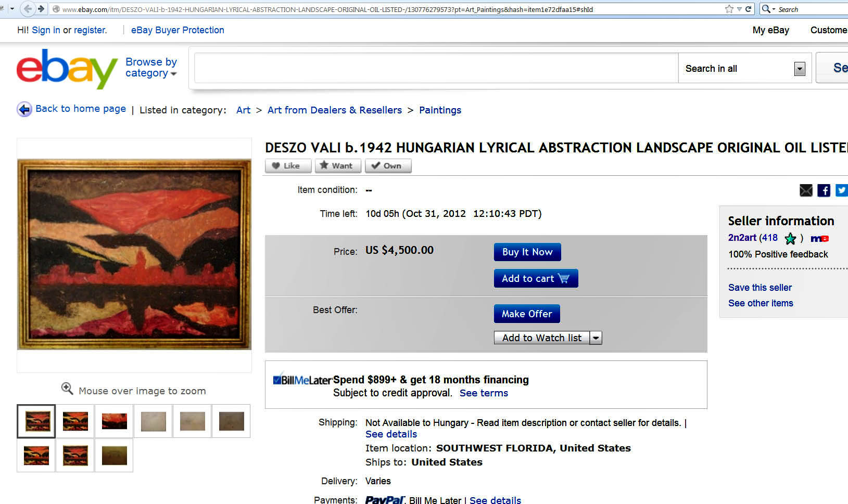848x504 pixels.
Task: Reload the page with refresh icon
Action: pos(748,9)
